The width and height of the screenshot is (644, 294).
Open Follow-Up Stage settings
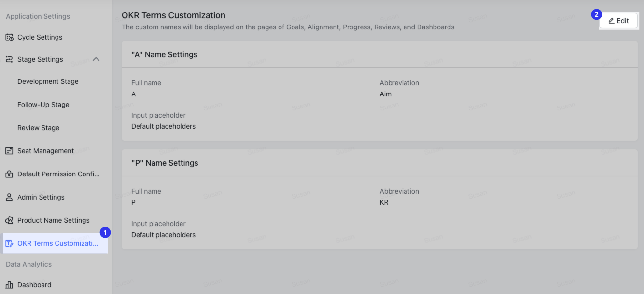pos(44,105)
